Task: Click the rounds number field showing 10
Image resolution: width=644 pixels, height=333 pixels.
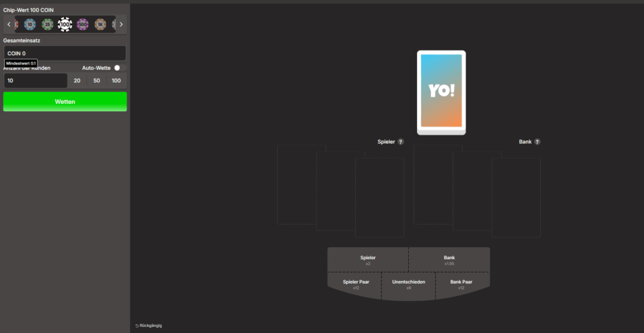Action: click(x=35, y=81)
